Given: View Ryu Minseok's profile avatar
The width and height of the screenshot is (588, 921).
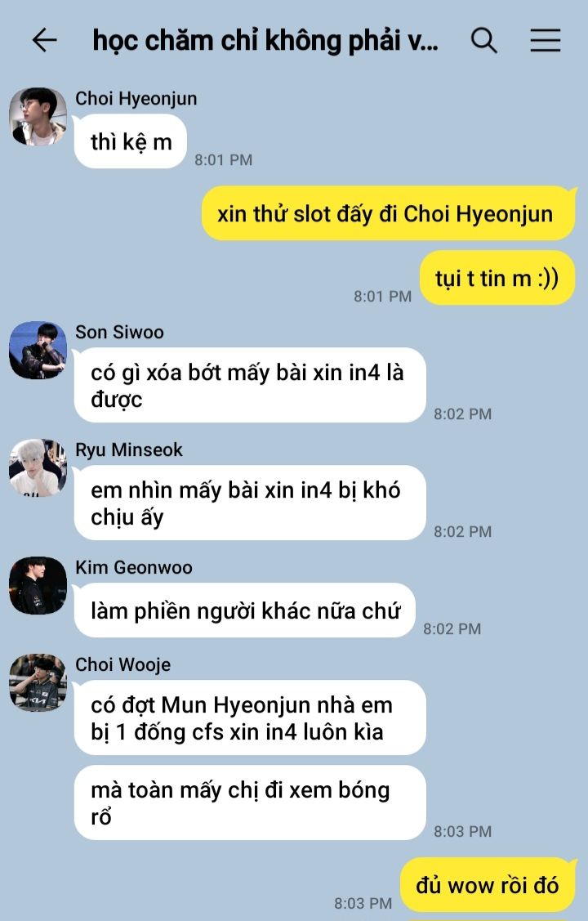Looking at the screenshot, I should pos(38,467).
